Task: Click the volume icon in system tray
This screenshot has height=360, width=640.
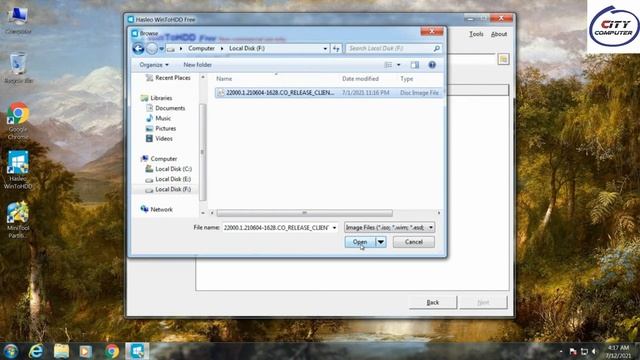Action: [594, 351]
